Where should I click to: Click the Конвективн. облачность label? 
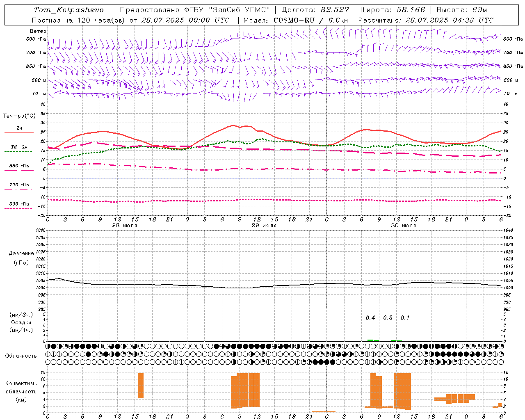tap(21, 388)
